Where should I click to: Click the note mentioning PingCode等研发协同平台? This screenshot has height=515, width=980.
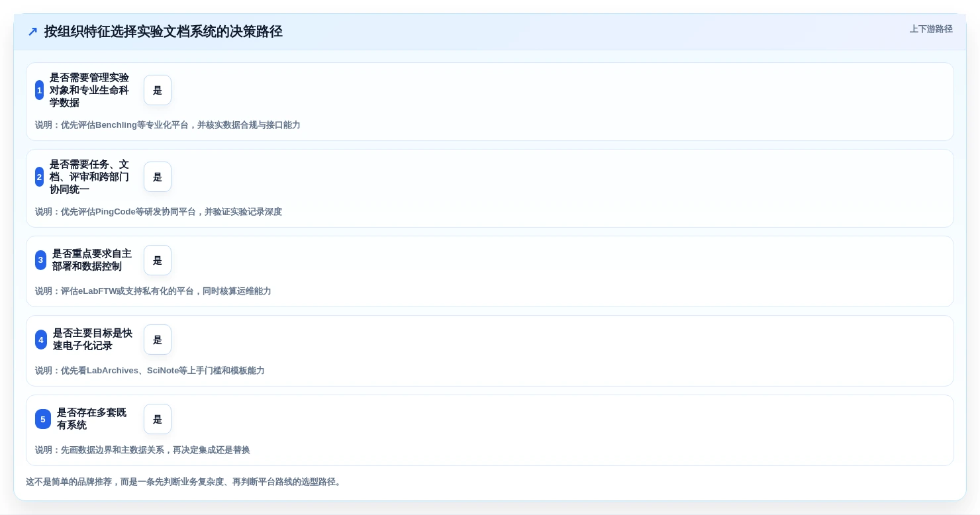point(158,212)
